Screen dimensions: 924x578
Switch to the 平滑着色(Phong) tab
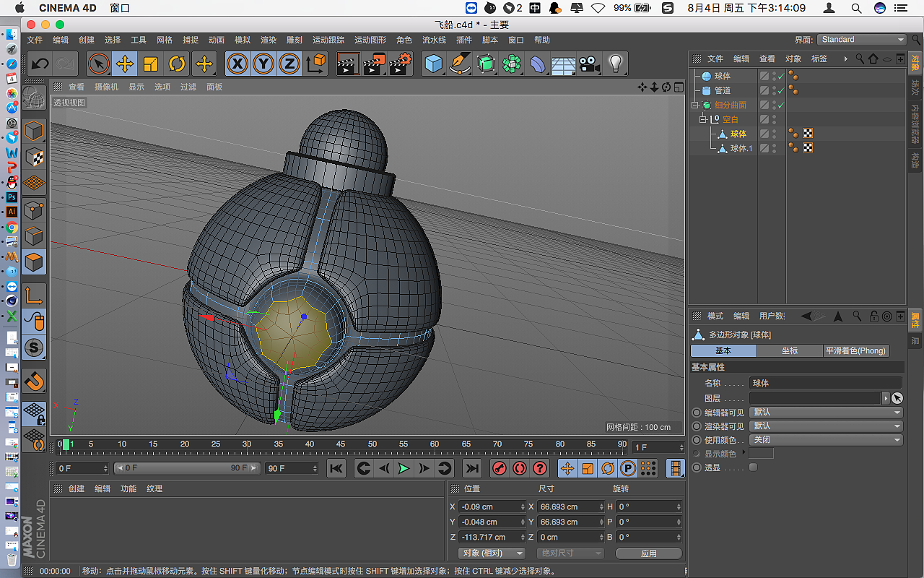(x=856, y=351)
